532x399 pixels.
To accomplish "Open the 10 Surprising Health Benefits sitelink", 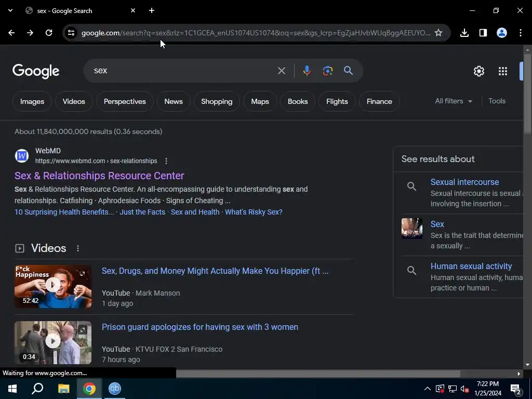I will click(x=64, y=212).
